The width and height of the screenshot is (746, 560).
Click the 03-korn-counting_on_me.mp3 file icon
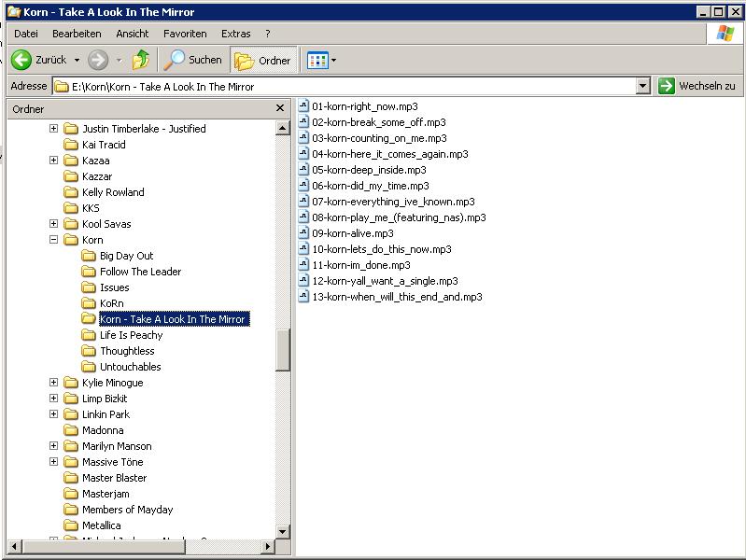tap(303, 137)
